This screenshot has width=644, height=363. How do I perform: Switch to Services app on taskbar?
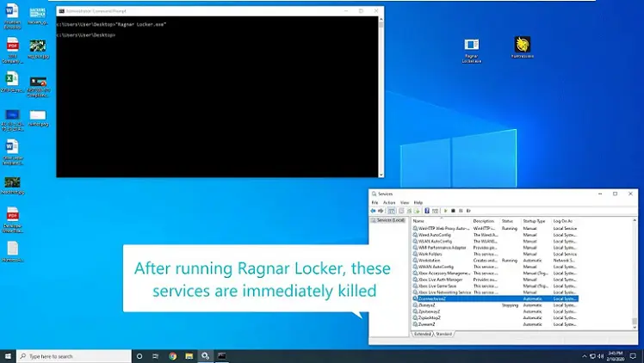tap(206, 356)
